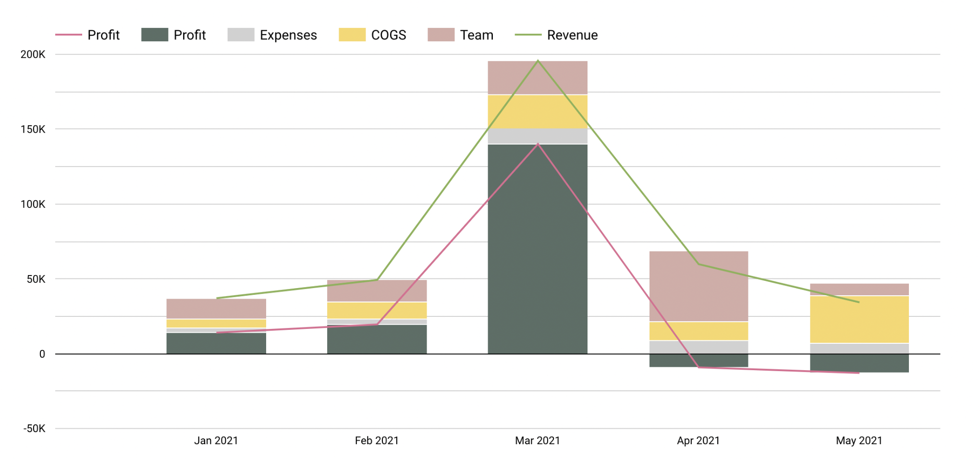Select the March 2021 dark Profit bar segment
Screen dimensions: 980x459
538,249
